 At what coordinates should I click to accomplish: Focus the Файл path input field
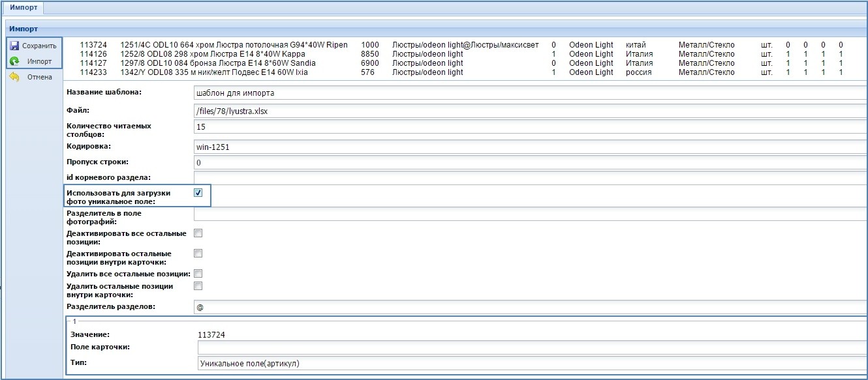tap(530, 111)
